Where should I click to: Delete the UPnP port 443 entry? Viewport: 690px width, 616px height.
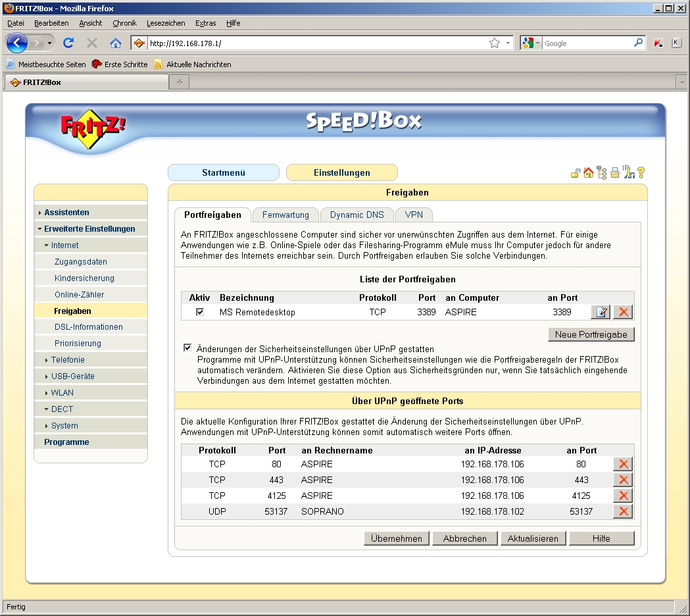point(623,480)
